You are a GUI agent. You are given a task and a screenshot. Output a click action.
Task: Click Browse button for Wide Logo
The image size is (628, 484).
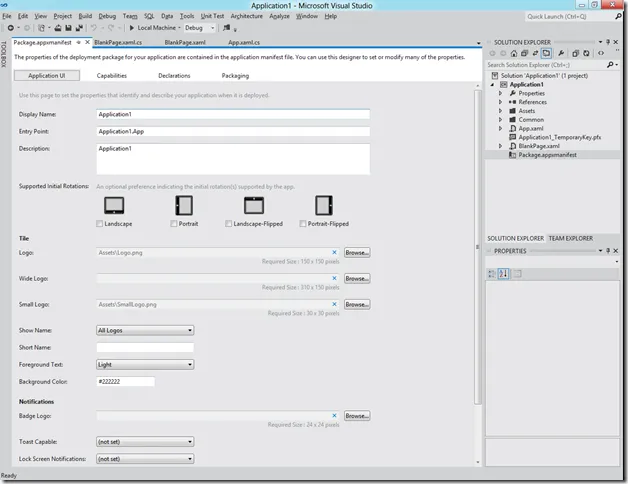pos(357,279)
